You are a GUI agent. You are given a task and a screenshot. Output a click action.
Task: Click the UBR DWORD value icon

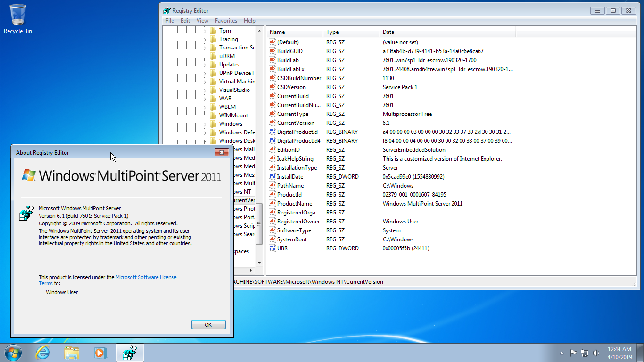pyautogui.click(x=272, y=248)
